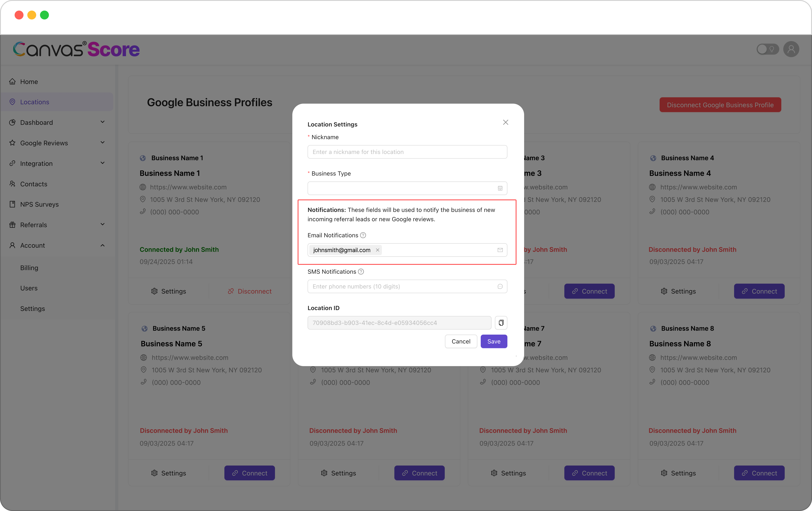Viewport: 812px width, 511px height.
Task: Open Business Name 1 website link
Action: (188, 187)
